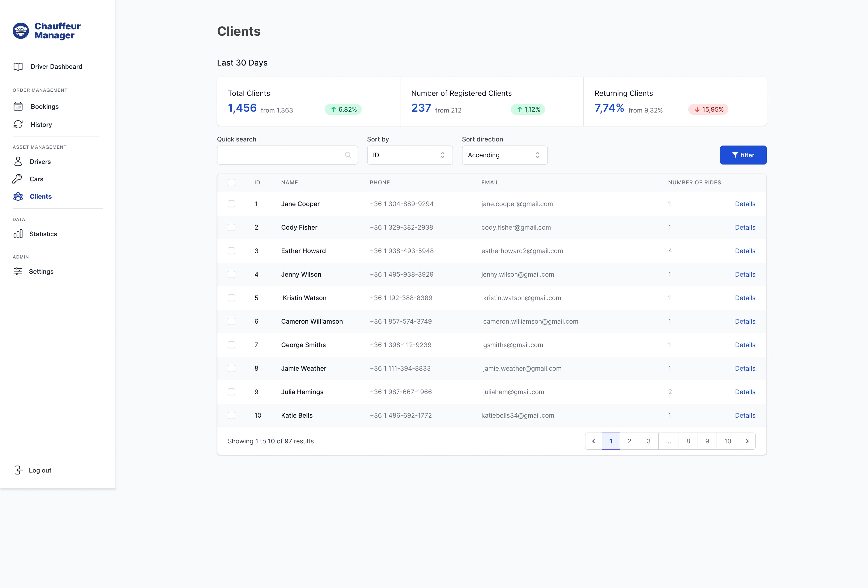868x588 pixels.
Task: Check the box for Cody Fisher
Action: (x=231, y=227)
